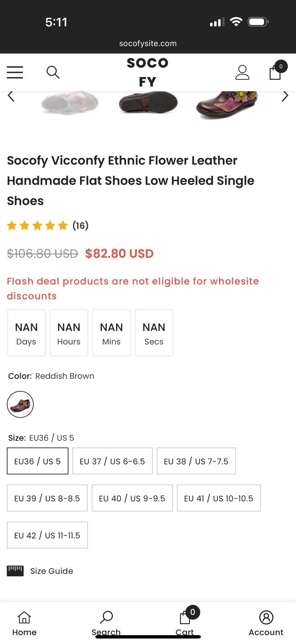Open the shopping bag icon in header
Image resolution: width=296 pixels, height=644 pixels.
coord(275,72)
